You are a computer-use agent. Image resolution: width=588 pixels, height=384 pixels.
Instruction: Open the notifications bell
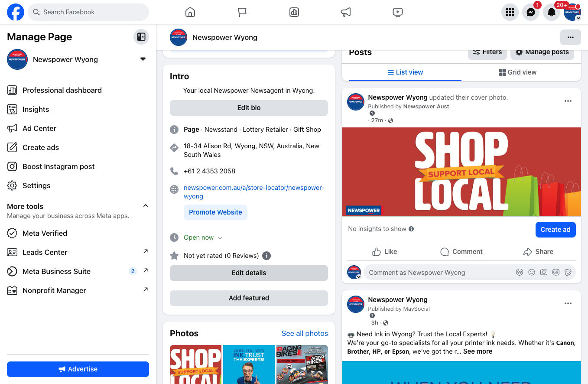[x=552, y=12]
